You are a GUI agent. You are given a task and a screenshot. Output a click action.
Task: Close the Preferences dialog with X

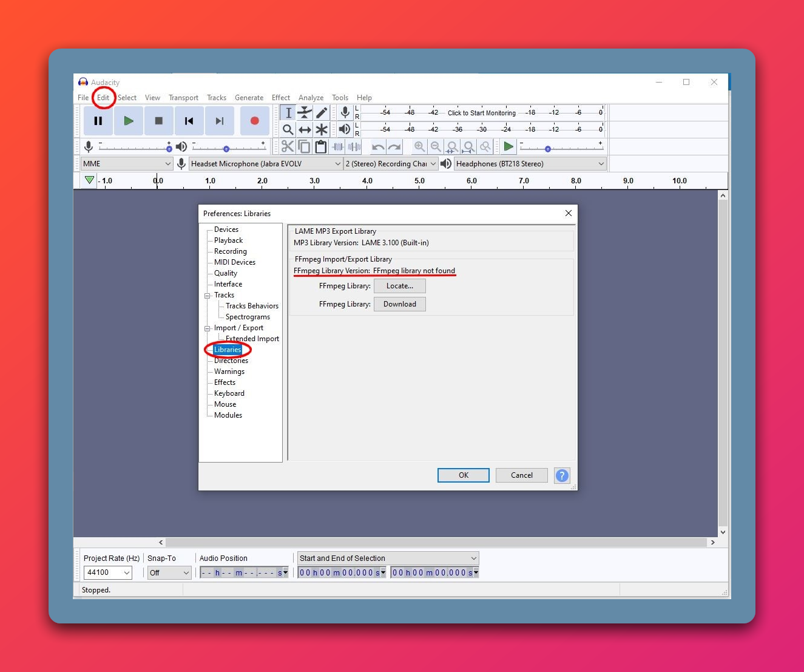click(x=569, y=213)
